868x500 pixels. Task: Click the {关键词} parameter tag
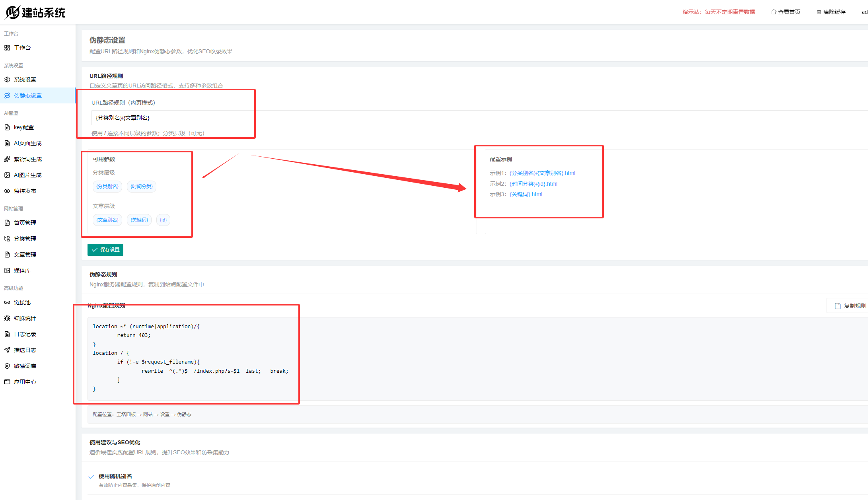click(x=139, y=220)
